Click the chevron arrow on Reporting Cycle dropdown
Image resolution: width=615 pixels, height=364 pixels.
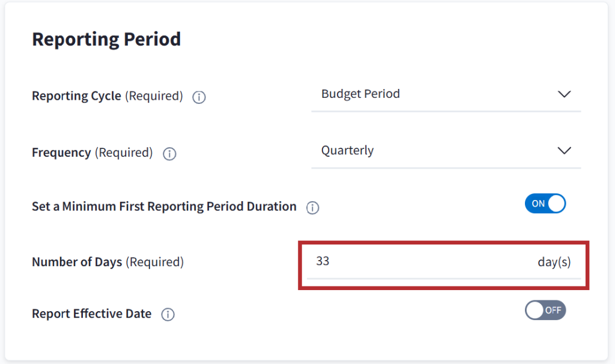click(x=564, y=94)
